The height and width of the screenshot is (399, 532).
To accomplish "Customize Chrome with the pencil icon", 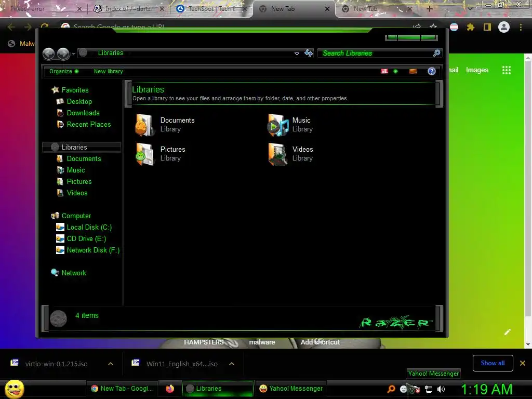I will point(508,332).
